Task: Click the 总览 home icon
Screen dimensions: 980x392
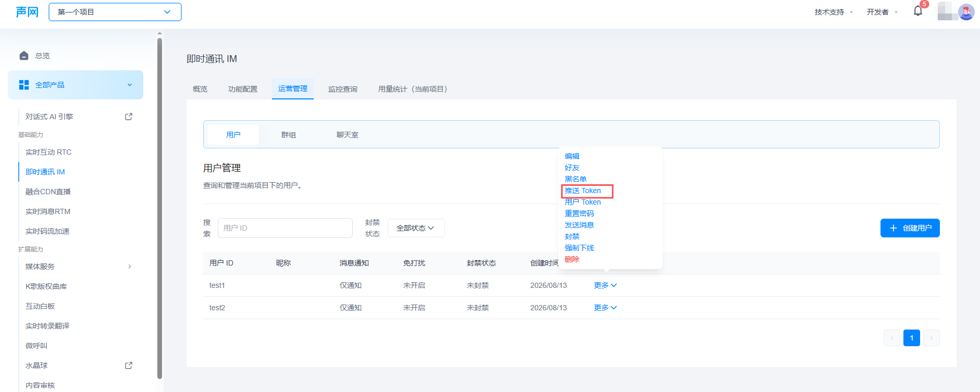Action: click(23, 56)
